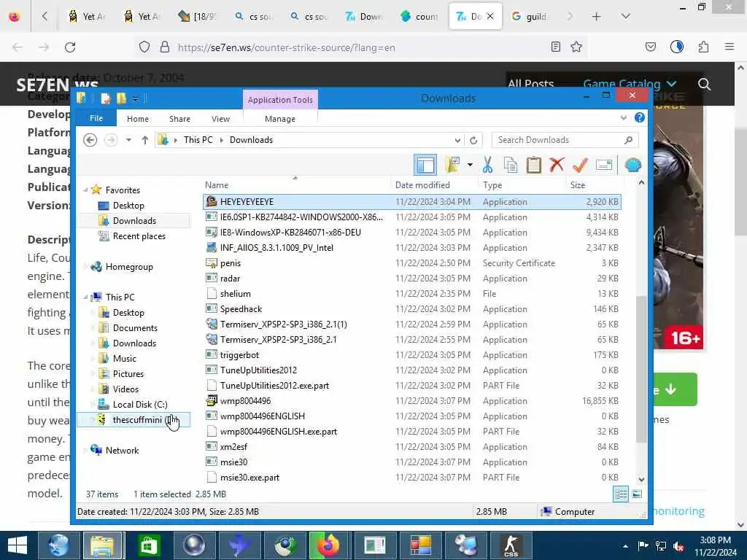Go back in the Explorer window
The height and width of the screenshot is (560, 747).
(90, 140)
